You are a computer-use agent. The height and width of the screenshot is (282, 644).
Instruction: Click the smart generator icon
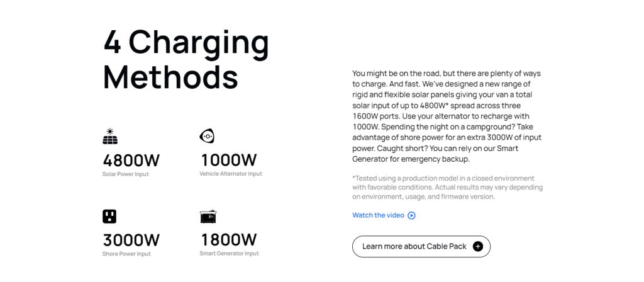pos(208,216)
